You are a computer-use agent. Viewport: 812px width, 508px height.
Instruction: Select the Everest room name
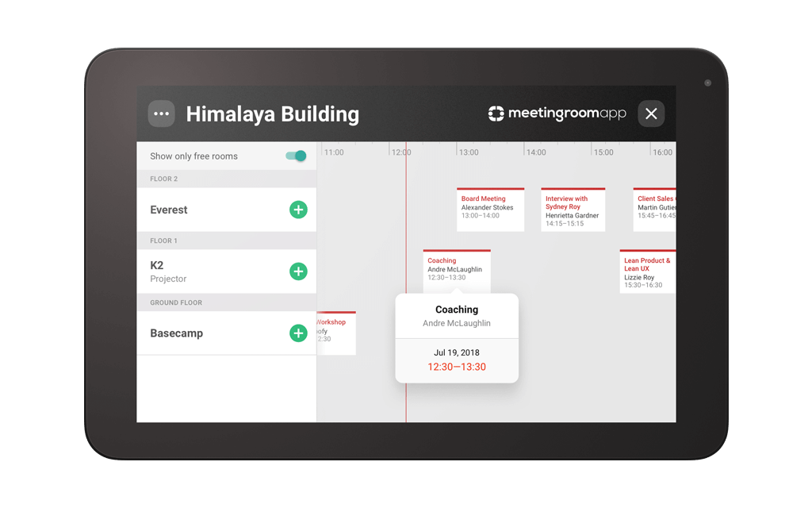[168, 210]
